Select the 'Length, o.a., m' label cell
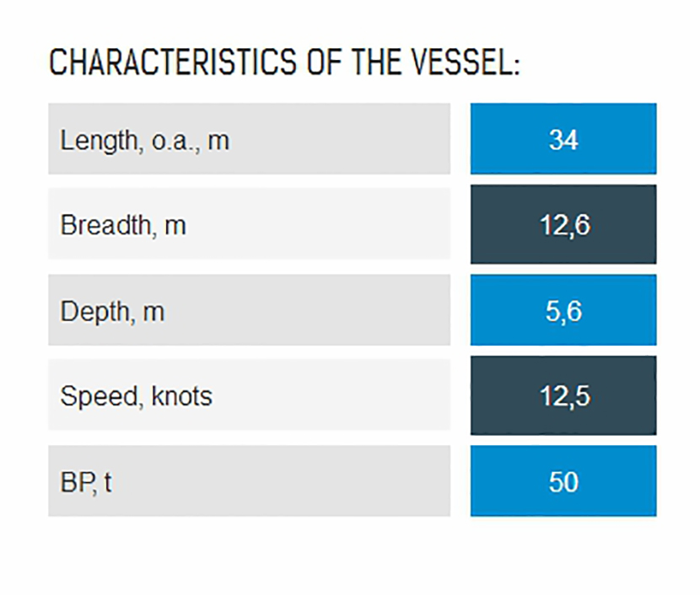Image resolution: width=700 pixels, height=595 pixels. [249, 139]
